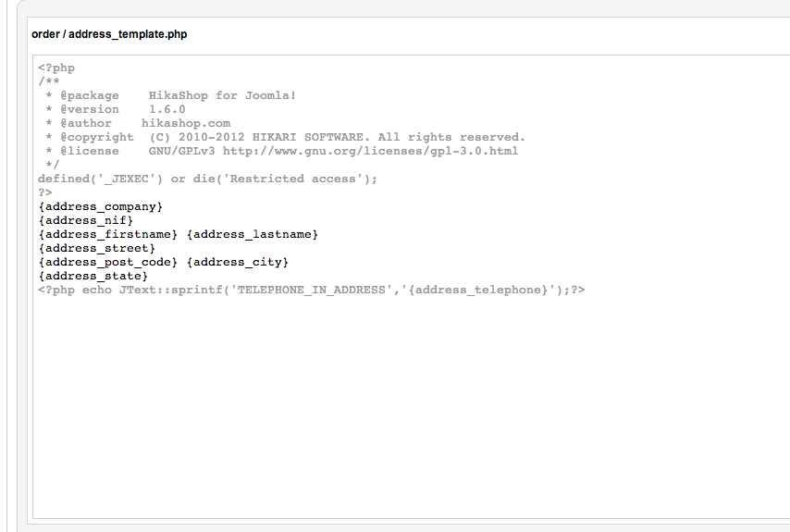
Task: Place cursor on the {address_company} line
Action: click(100, 206)
